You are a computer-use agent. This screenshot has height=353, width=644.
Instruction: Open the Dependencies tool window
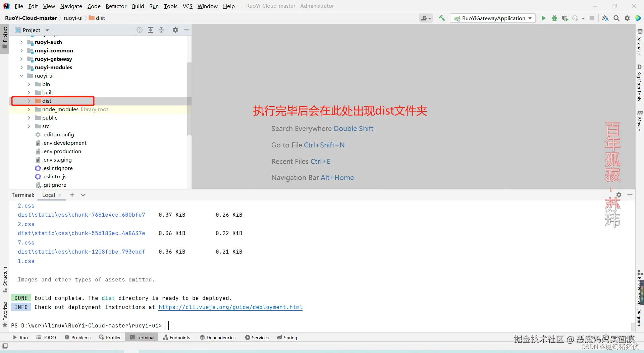218,338
